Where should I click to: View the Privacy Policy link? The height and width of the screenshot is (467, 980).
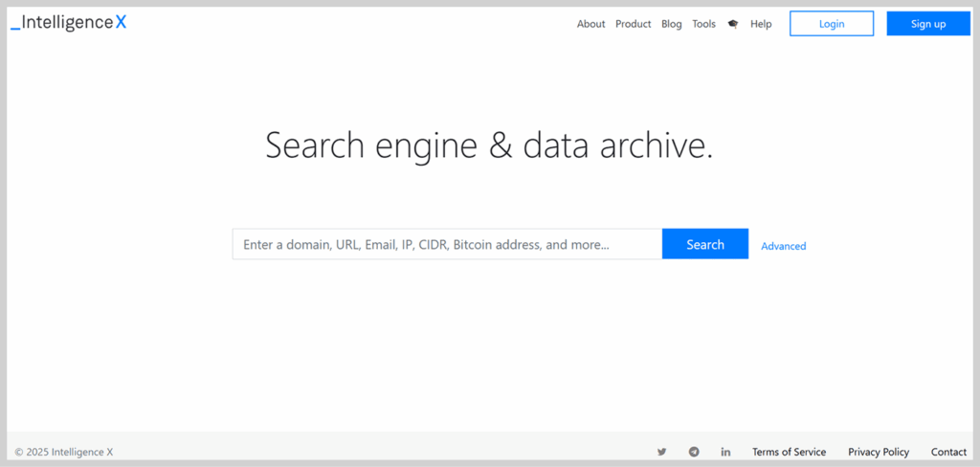(879, 452)
